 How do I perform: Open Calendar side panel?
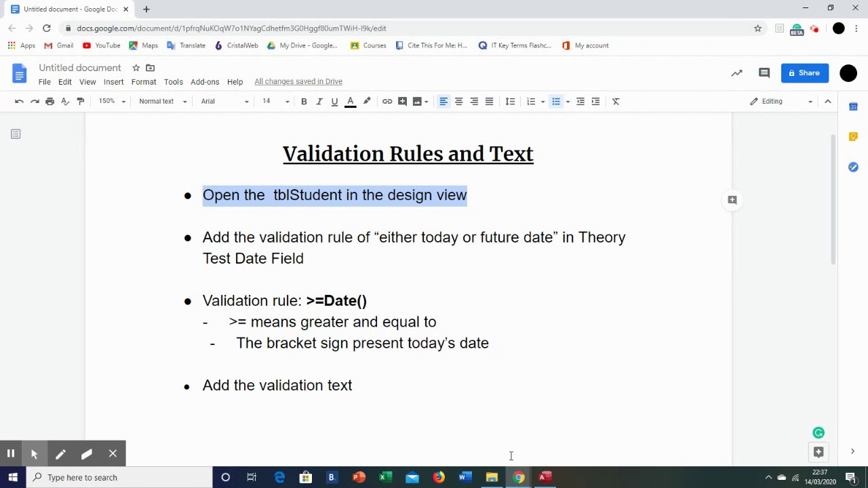click(853, 106)
